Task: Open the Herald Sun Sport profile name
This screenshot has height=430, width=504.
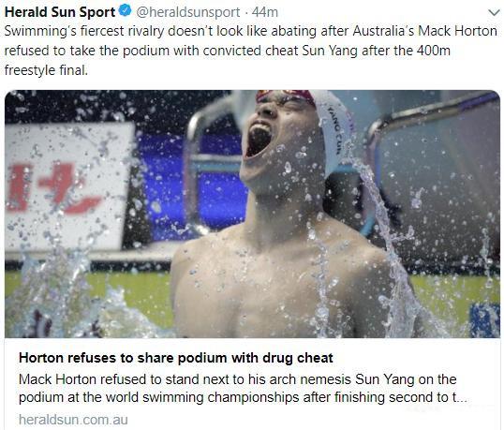Action: (x=60, y=12)
